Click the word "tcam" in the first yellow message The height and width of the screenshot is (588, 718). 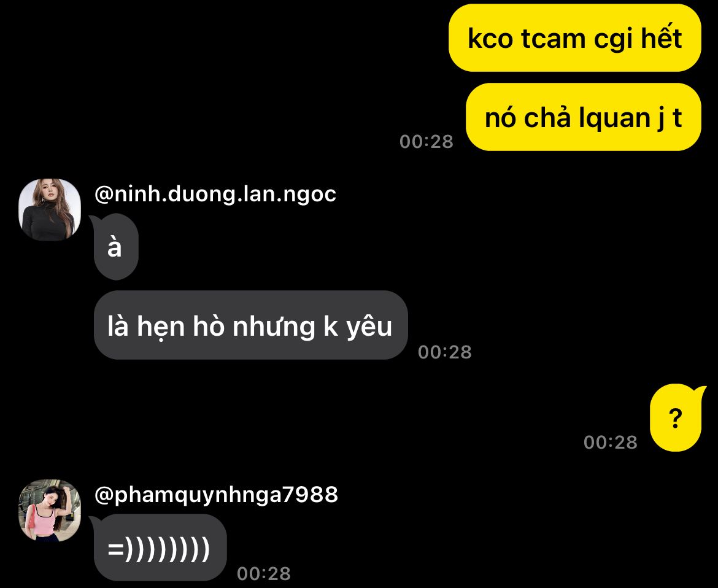coord(553,39)
